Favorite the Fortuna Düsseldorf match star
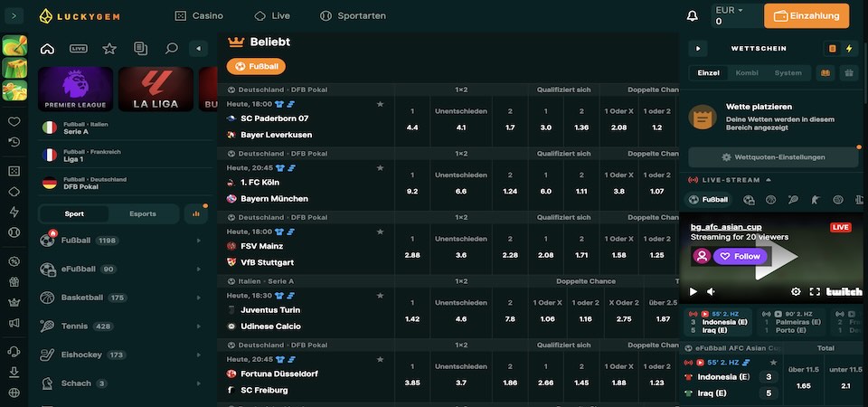Viewport: 868px width, 407px height. click(x=381, y=359)
